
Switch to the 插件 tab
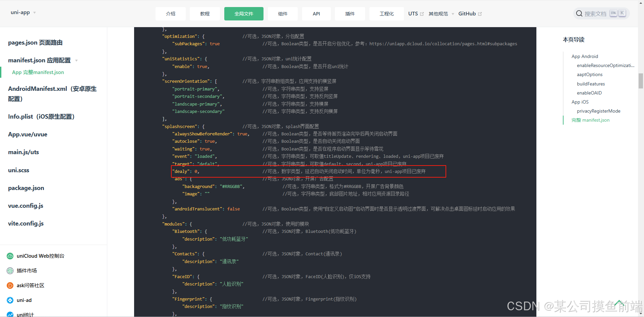[x=350, y=14]
